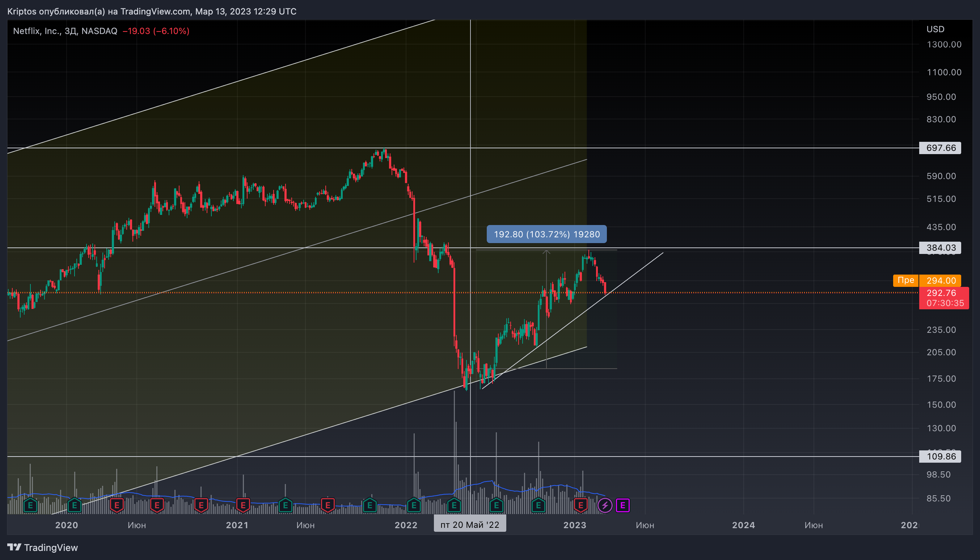Click the 150.00 price axis value

[x=941, y=404]
